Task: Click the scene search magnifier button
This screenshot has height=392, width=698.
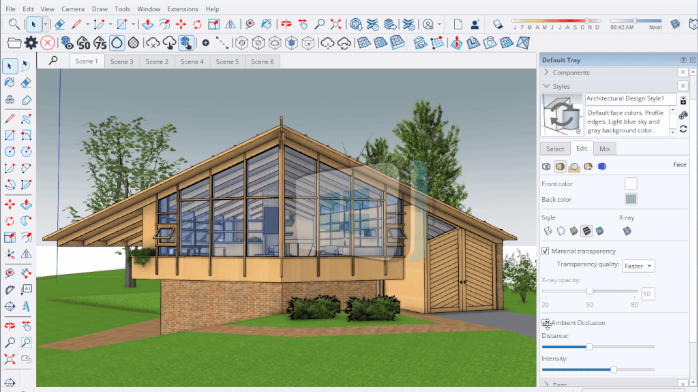Action: point(53,61)
